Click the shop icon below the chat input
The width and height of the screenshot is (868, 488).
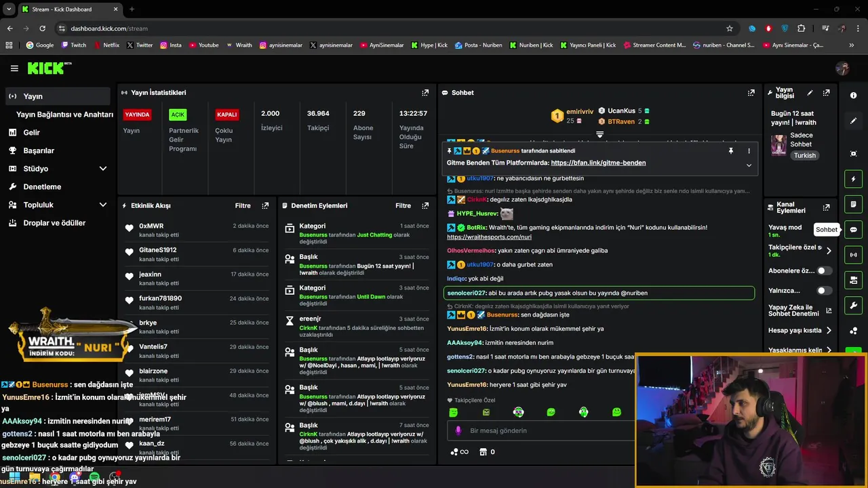point(483,452)
